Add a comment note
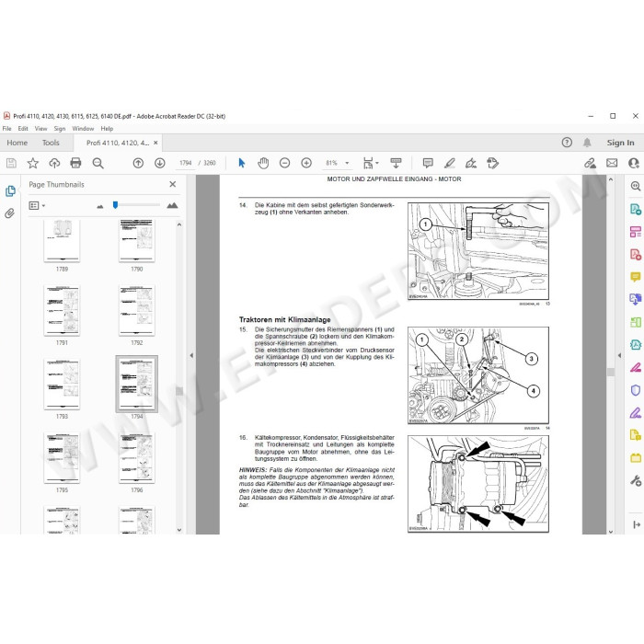Image resolution: width=644 pixels, height=644 pixels. pyautogui.click(x=428, y=163)
